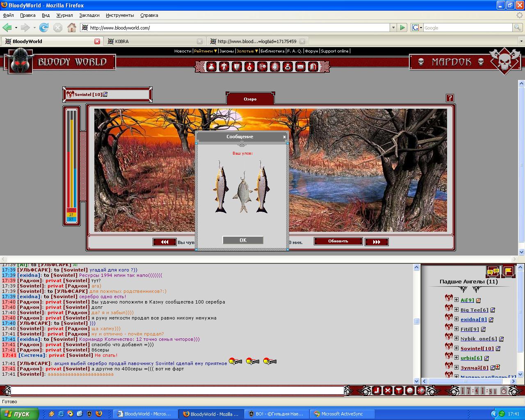Open the smiley emoticons icon

click(410, 390)
